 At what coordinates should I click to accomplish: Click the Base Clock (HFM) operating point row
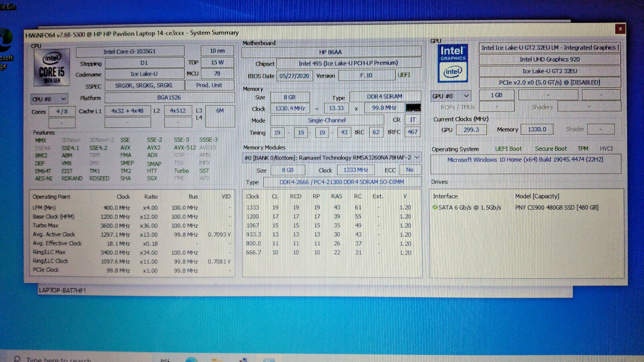tap(132, 216)
